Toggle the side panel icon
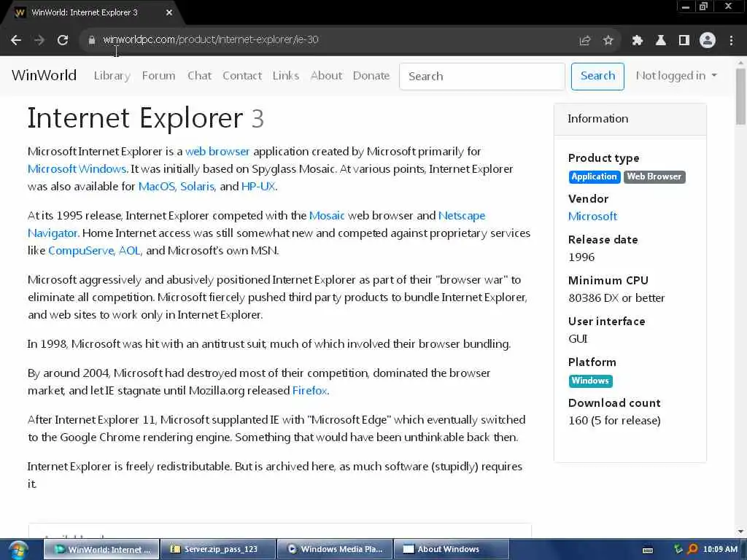The height and width of the screenshot is (560, 747). click(x=684, y=41)
